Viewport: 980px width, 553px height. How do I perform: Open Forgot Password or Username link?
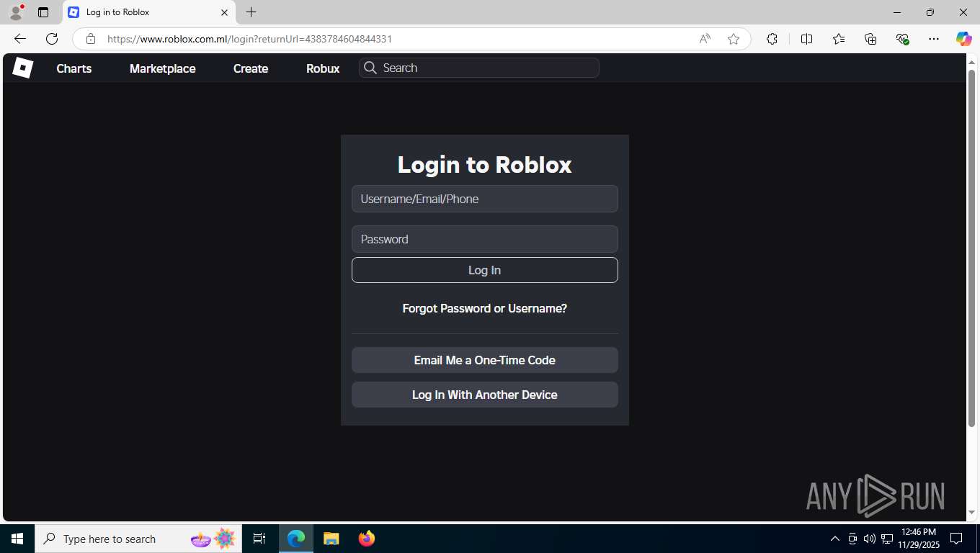click(485, 308)
